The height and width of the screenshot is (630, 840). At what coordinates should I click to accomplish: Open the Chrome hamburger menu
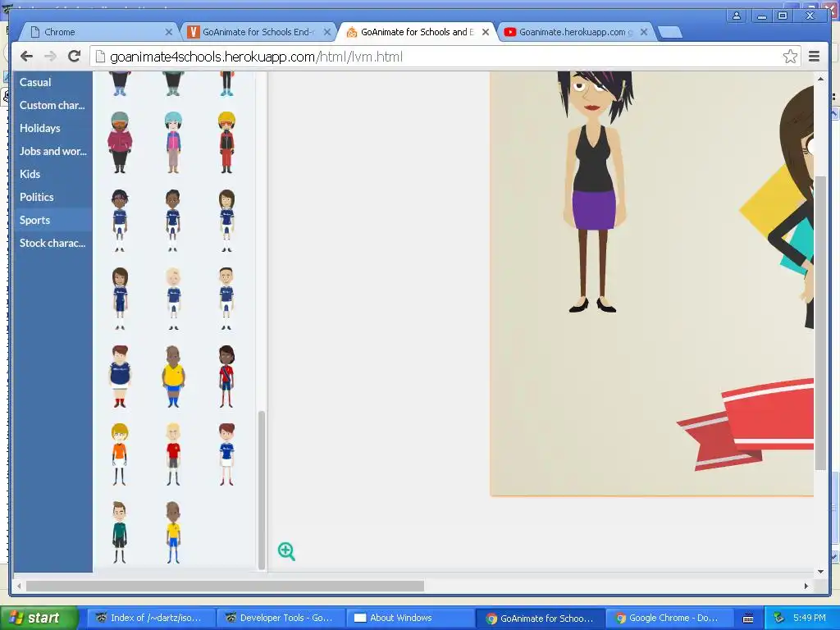(x=815, y=57)
